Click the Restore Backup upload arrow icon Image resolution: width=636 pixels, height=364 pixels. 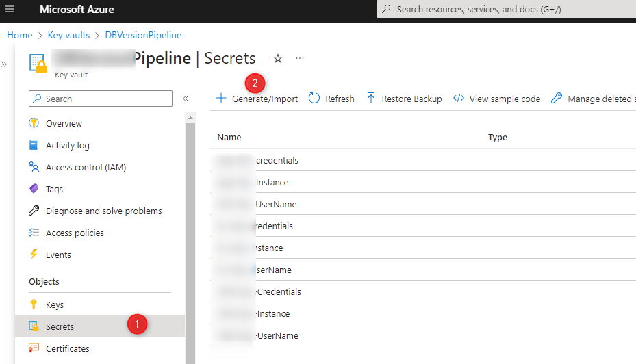371,98
